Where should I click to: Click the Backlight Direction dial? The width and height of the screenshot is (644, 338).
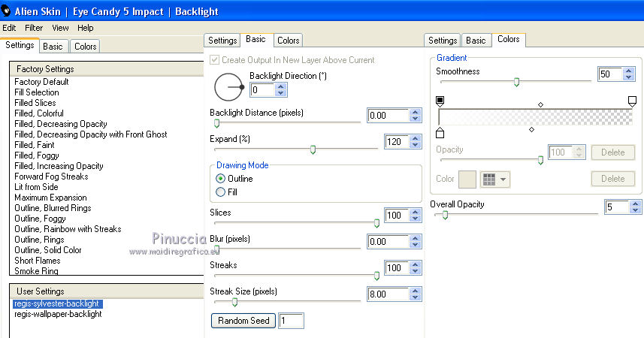point(228,87)
